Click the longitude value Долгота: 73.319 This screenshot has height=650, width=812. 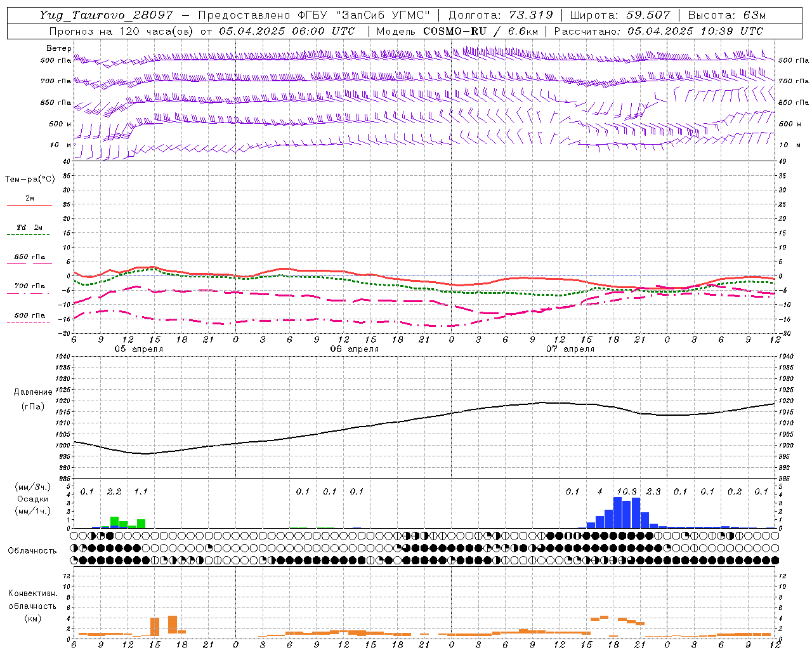(x=501, y=15)
